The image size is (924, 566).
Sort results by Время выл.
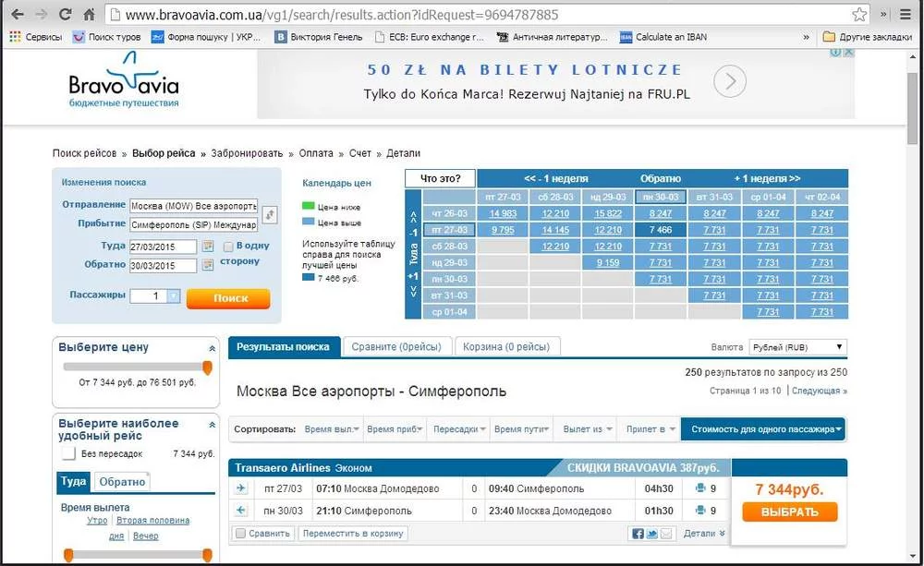pyautogui.click(x=332, y=429)
